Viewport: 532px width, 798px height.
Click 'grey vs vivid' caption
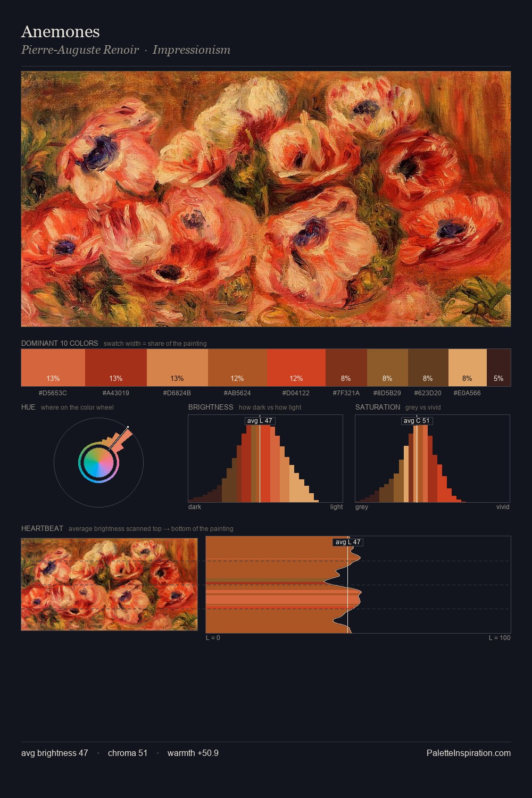tap(423, 408)
